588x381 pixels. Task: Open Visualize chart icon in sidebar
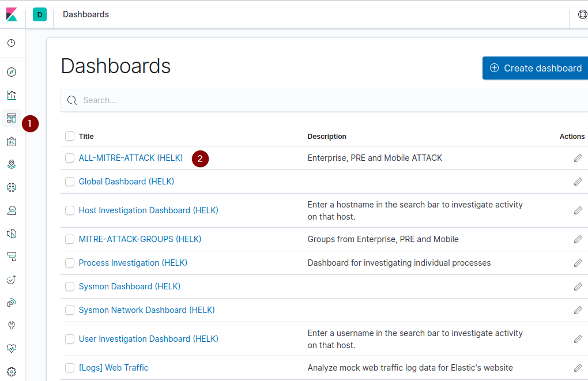pyautogui.click(x=12, y=95)
